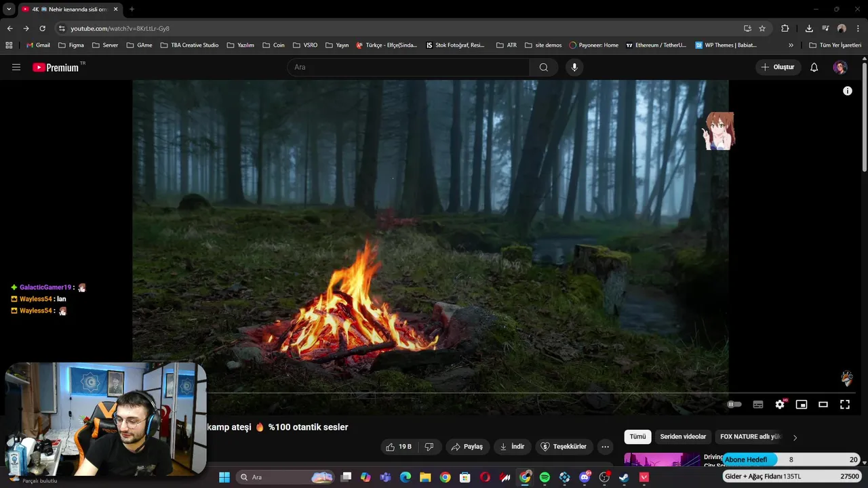This screenshot has width=868, height=488.
Task: Bookmark this page with the star
Action: click(762, 28)
